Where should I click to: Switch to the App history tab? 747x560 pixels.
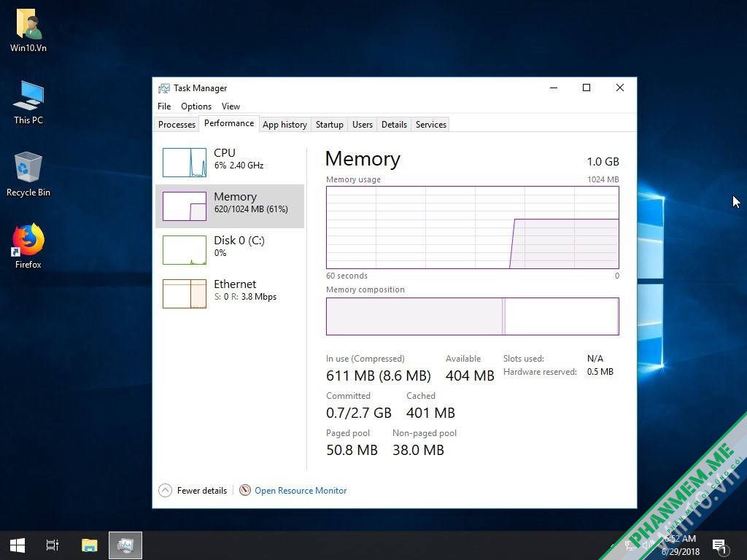(285, 124)
